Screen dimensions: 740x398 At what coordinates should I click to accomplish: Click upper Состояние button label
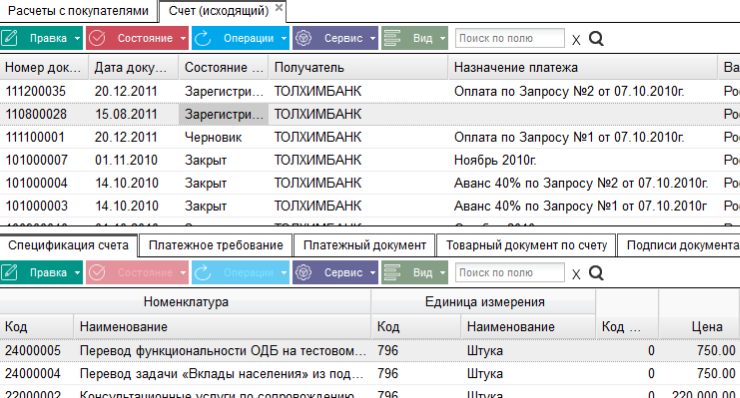pyautogui.click(x=145, y=38)
